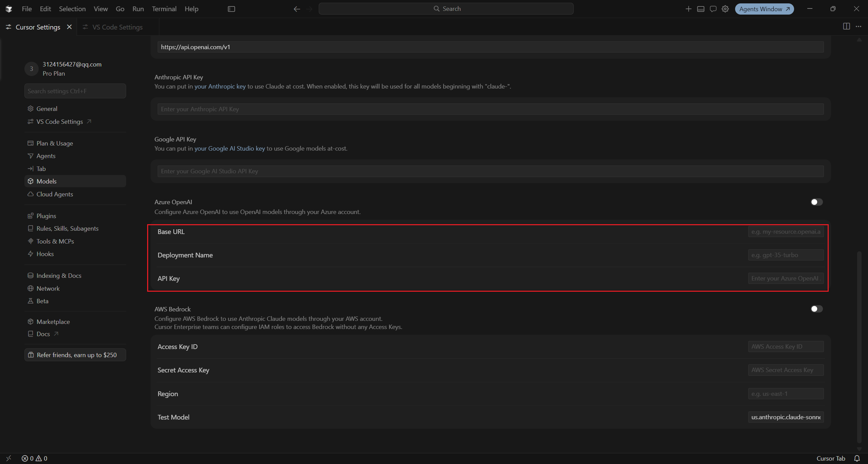Click Refer friends, earn up to $250
This screenshot has height=464, width=868.
[75, 355]
